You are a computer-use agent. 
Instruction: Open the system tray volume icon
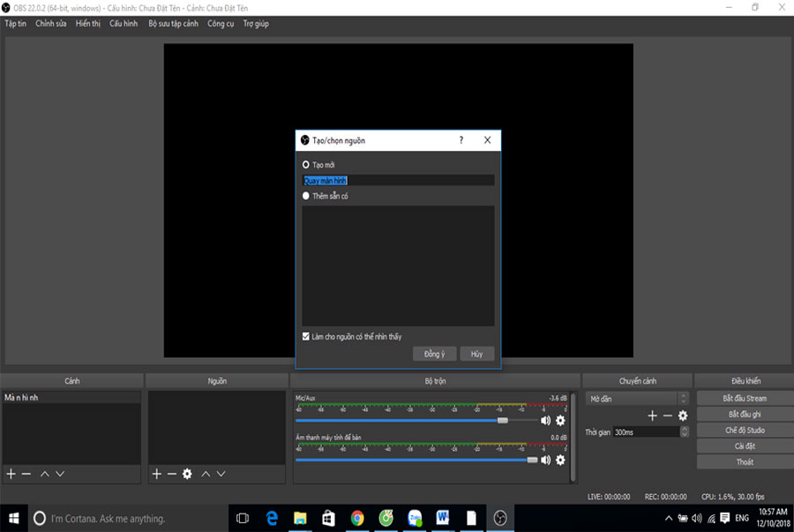(x=697, y=519)
